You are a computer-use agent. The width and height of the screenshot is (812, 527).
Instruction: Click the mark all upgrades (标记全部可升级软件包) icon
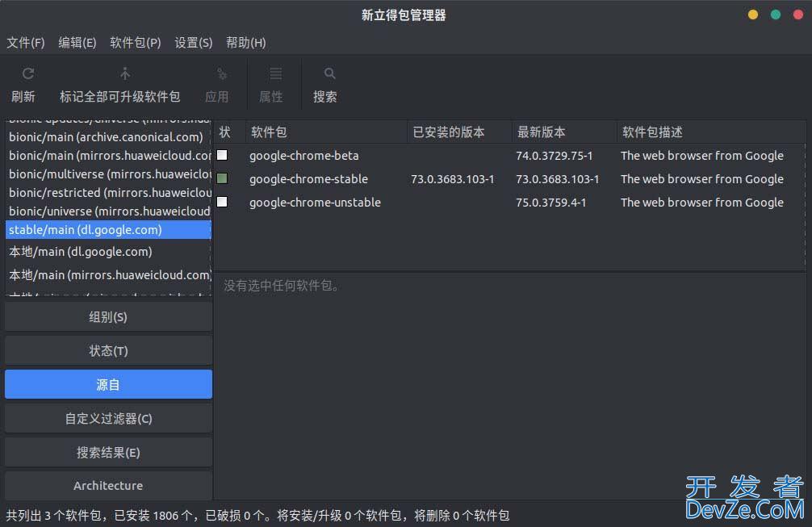[x=125, y=73]
